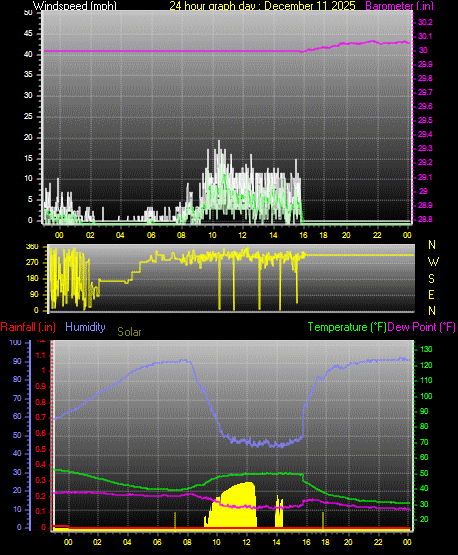Screen dimensions: 458x555
Task: Click the "29.1" barometer axis value
Action: 425,177
